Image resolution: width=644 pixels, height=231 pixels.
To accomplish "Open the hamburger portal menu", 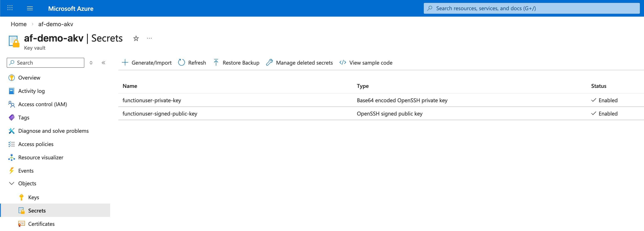I will 30,8.
